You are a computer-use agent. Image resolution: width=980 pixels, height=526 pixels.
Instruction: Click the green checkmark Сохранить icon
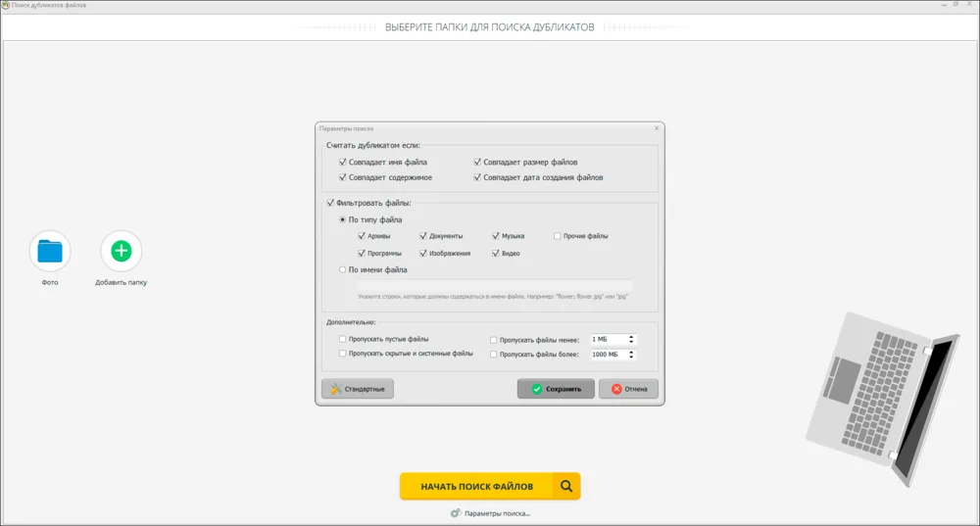(537, 389)
